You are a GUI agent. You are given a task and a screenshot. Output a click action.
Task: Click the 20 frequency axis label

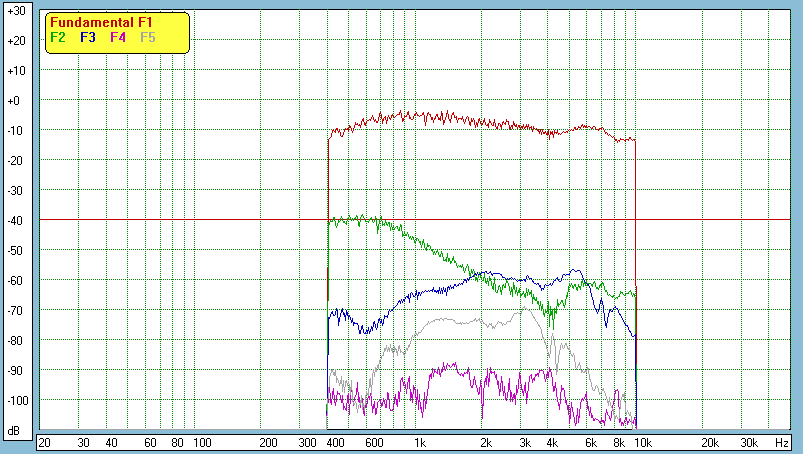point(44,442)
